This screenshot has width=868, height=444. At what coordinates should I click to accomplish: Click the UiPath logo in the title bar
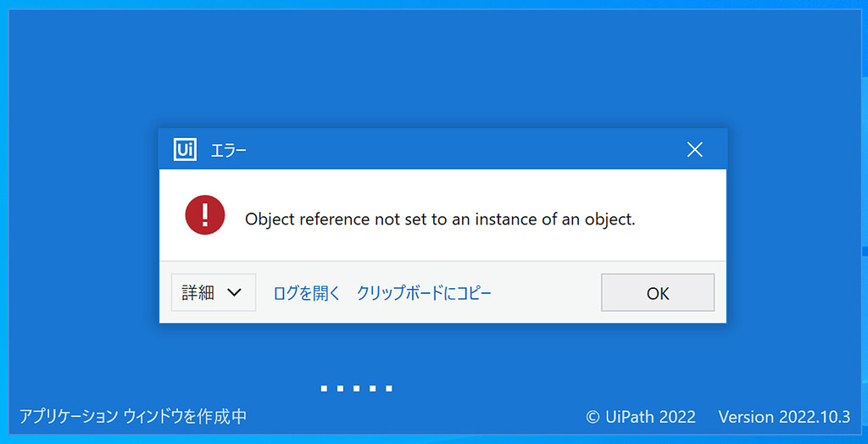pyautogui.click(x=186, y=150)
